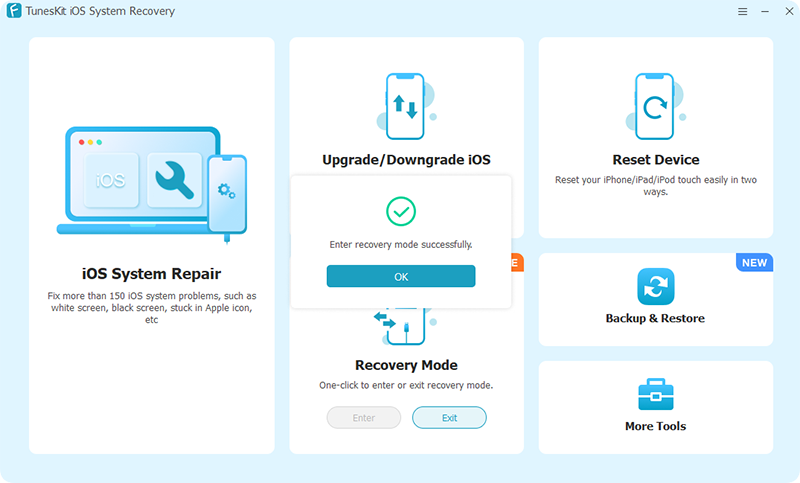This screenshot has height=483, width=800.
Task: Select the Upgrade/Downgrade iOS title
Action: [406, 160]
